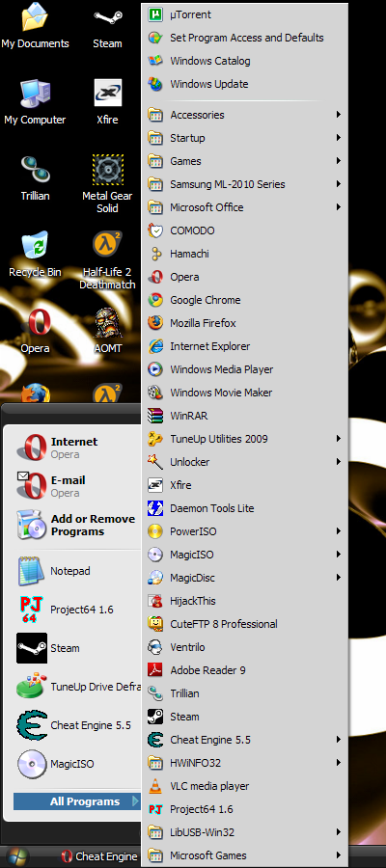Click the Windows Media Player icon
This screenshot has width=386, height=868.
(x=155, y=369)
